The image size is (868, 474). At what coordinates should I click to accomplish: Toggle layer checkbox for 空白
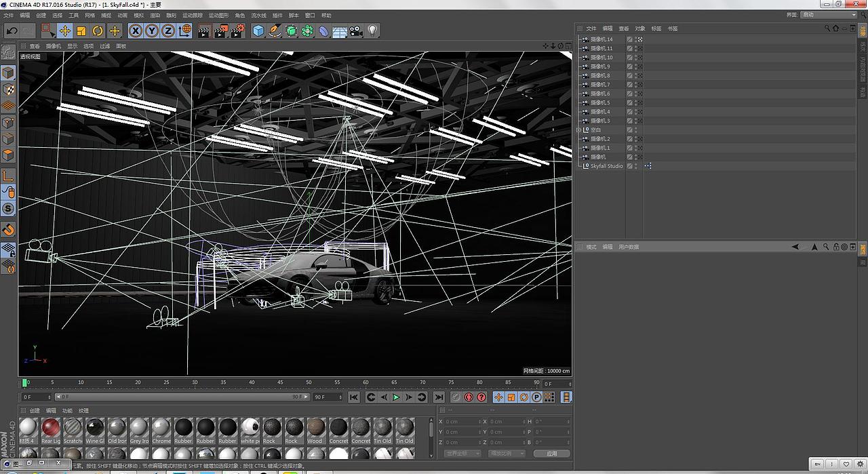(x=629, y=130)
